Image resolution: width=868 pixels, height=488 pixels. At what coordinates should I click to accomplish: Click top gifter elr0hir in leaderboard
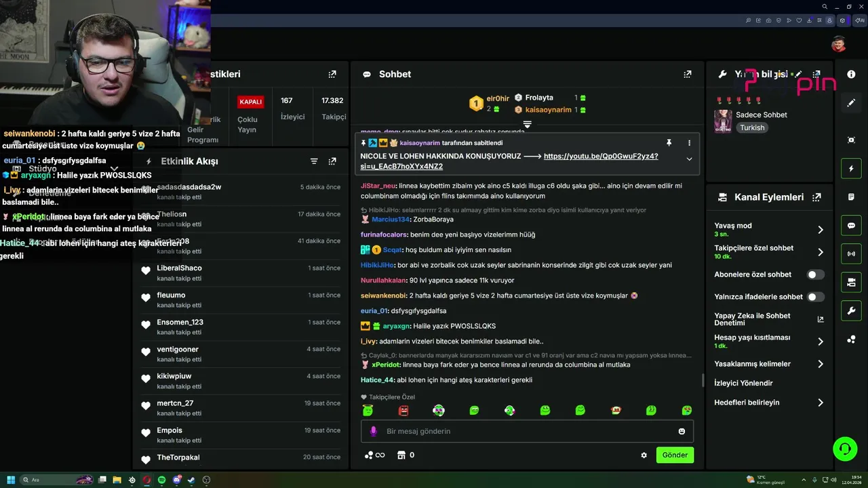click(498, 99)
